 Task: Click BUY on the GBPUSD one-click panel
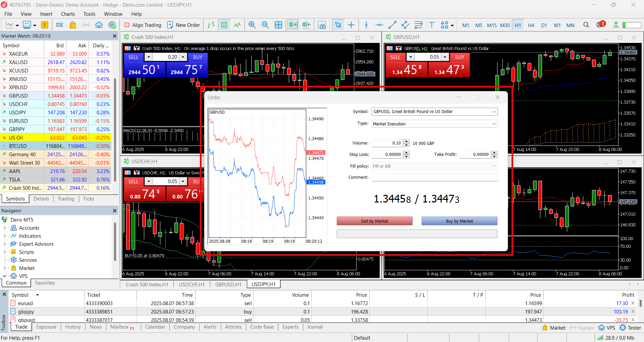tap(460, 57)
